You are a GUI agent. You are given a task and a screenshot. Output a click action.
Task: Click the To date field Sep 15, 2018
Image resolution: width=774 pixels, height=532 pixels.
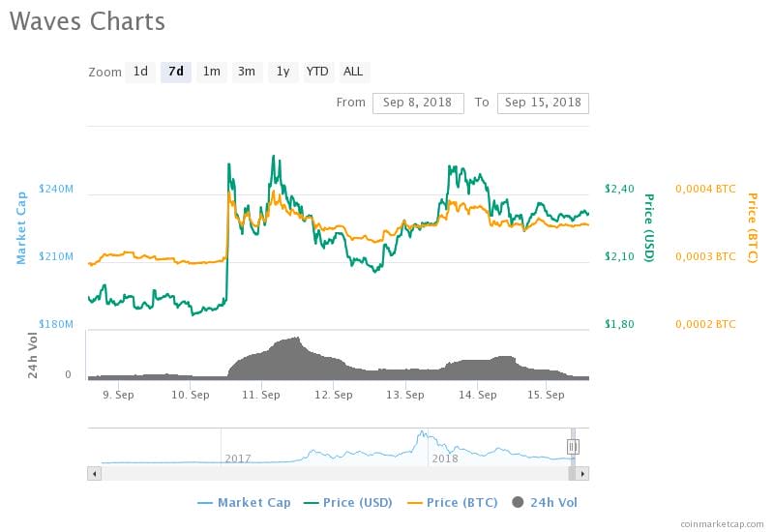[543, 103]
